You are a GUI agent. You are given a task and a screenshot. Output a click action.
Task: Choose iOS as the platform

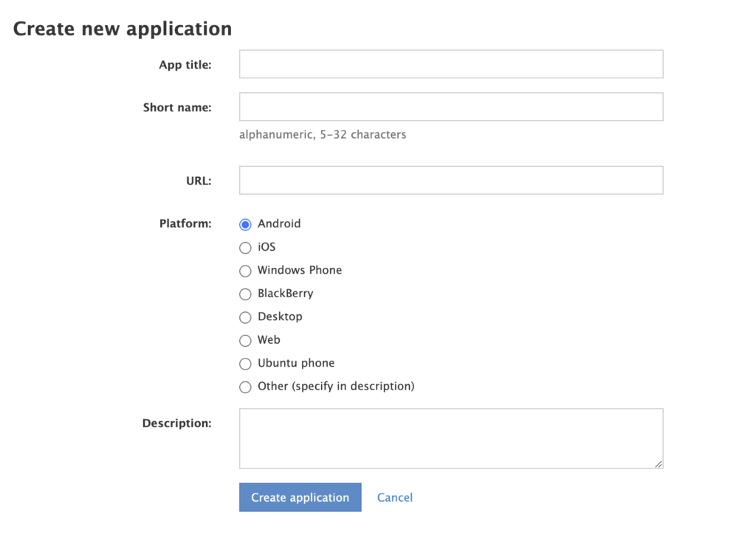tap(245, 248)
